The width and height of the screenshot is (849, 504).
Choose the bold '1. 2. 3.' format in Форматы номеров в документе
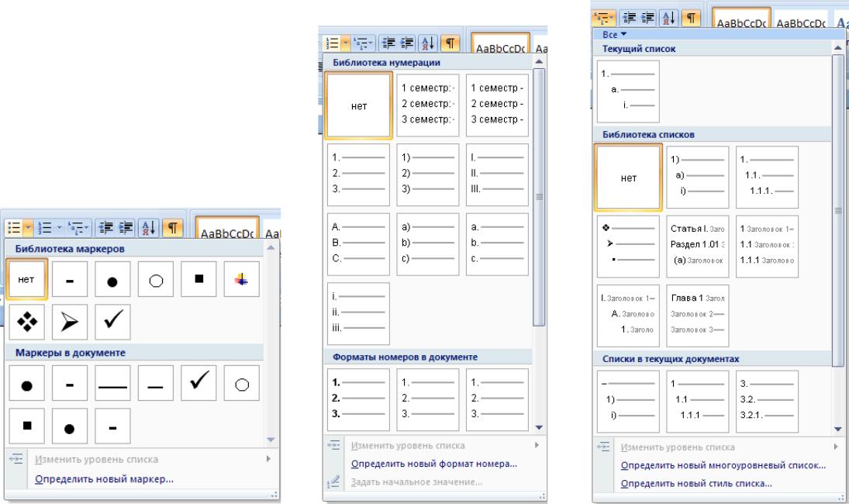coord(358,399)
